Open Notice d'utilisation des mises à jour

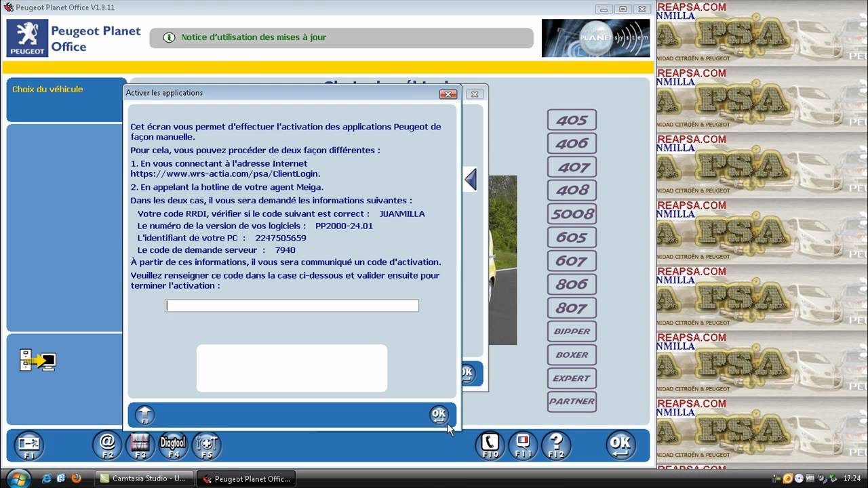[x=254, y=37]
